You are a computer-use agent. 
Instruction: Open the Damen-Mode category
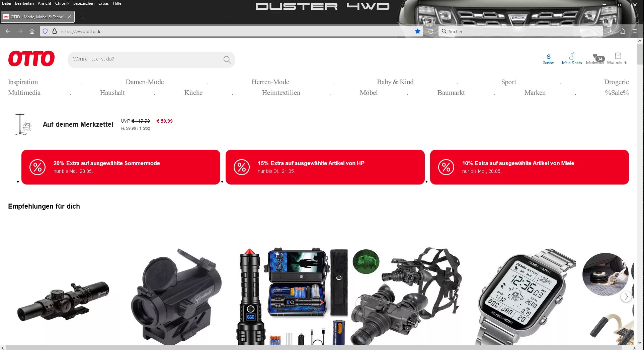click(145, 82)
